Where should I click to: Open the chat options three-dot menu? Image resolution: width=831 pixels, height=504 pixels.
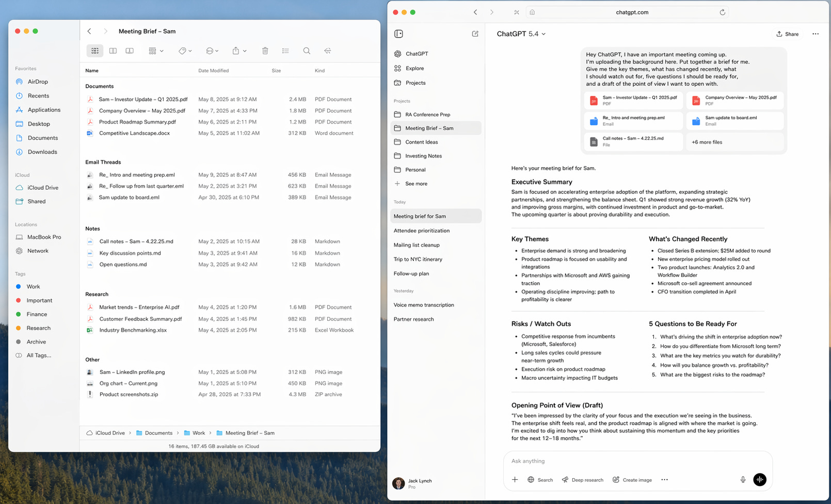(x=816, y=34)
